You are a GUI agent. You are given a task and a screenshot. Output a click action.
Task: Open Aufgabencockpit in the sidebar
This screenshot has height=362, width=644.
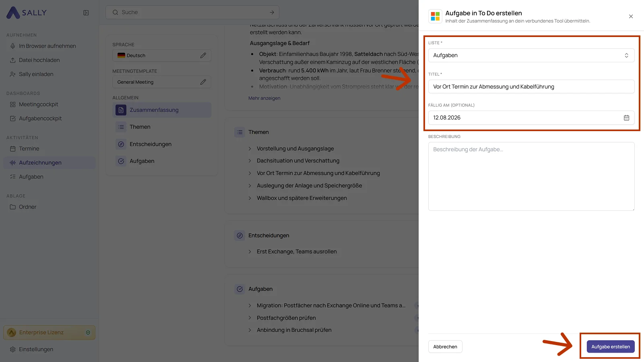(49, 119)
